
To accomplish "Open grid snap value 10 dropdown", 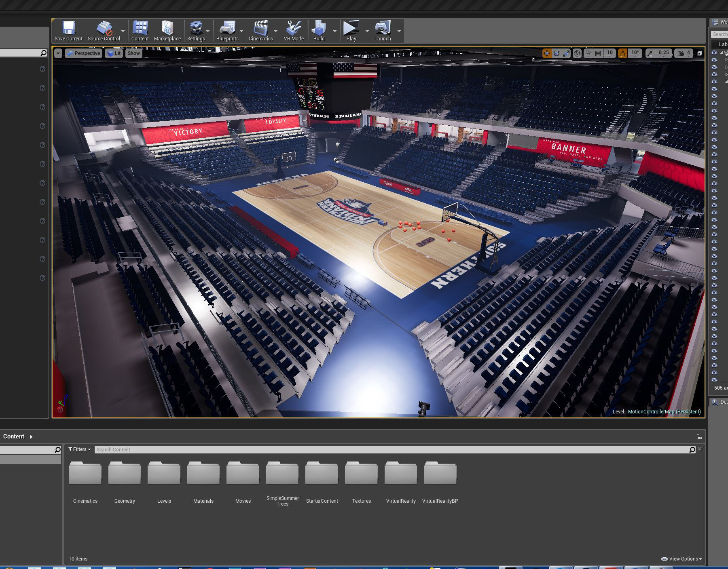I will (610, 53).
